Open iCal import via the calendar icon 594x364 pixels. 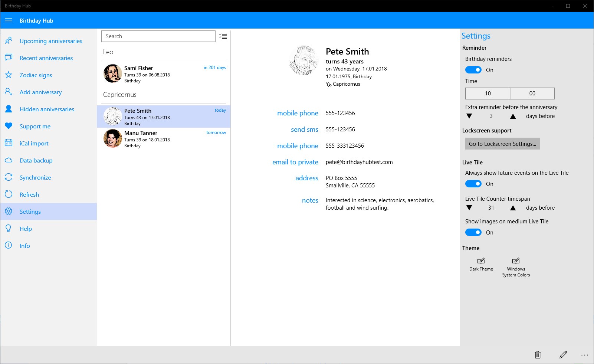[8, 143]
